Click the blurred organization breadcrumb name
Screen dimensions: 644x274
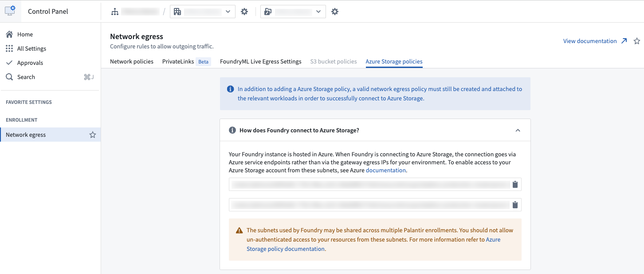(140, 12)
